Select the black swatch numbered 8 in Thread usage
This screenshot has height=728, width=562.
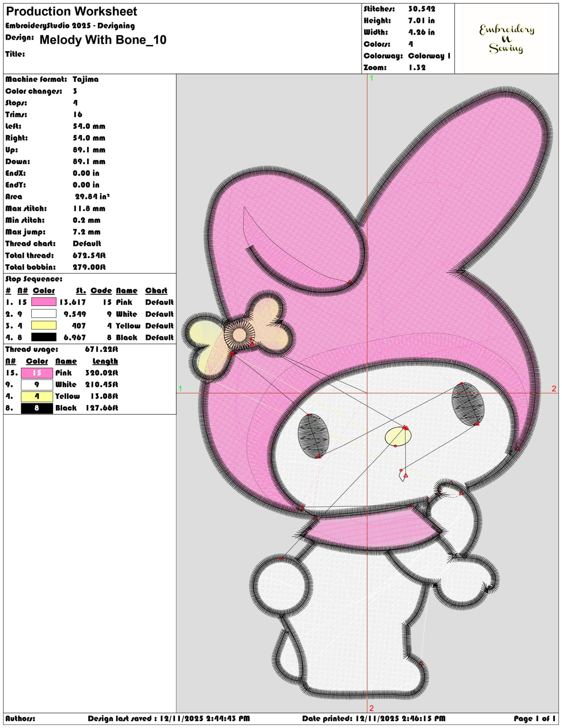[37, 408]
